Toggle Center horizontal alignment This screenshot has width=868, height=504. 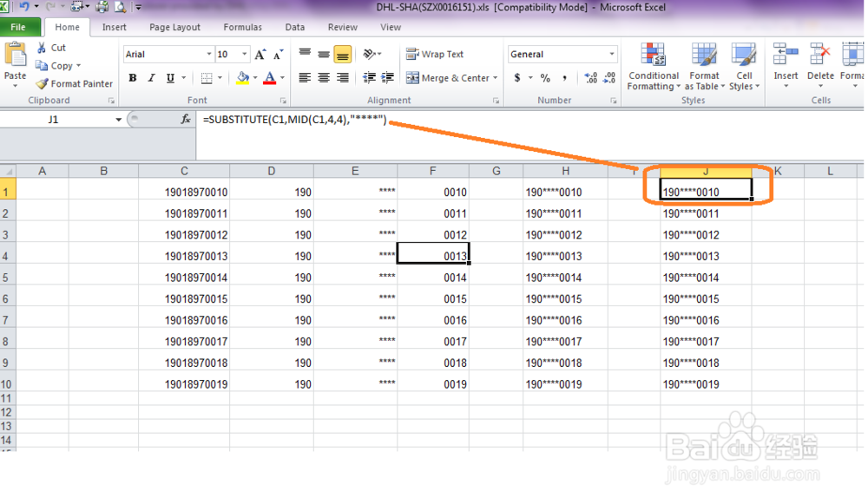tap(324, 78)
